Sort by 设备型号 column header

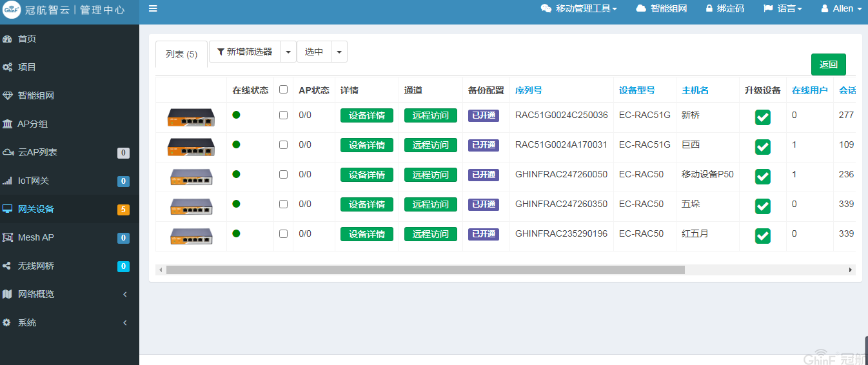point(637,90)
